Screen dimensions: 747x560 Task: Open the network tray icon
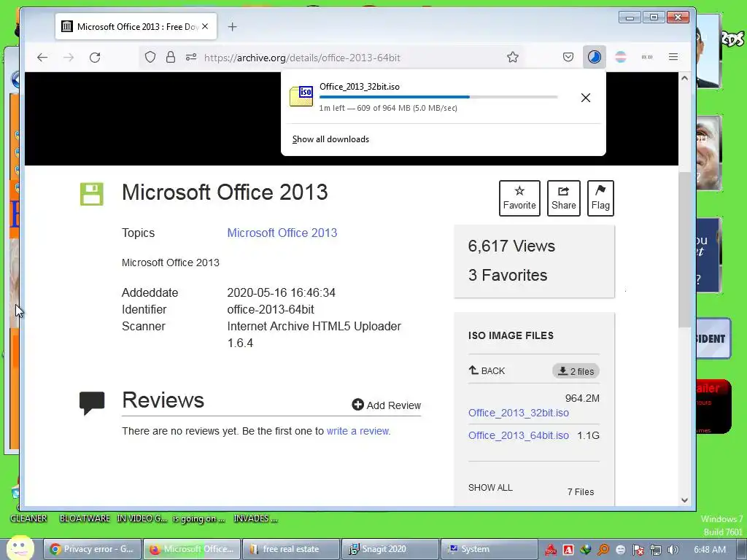[656, 550]
